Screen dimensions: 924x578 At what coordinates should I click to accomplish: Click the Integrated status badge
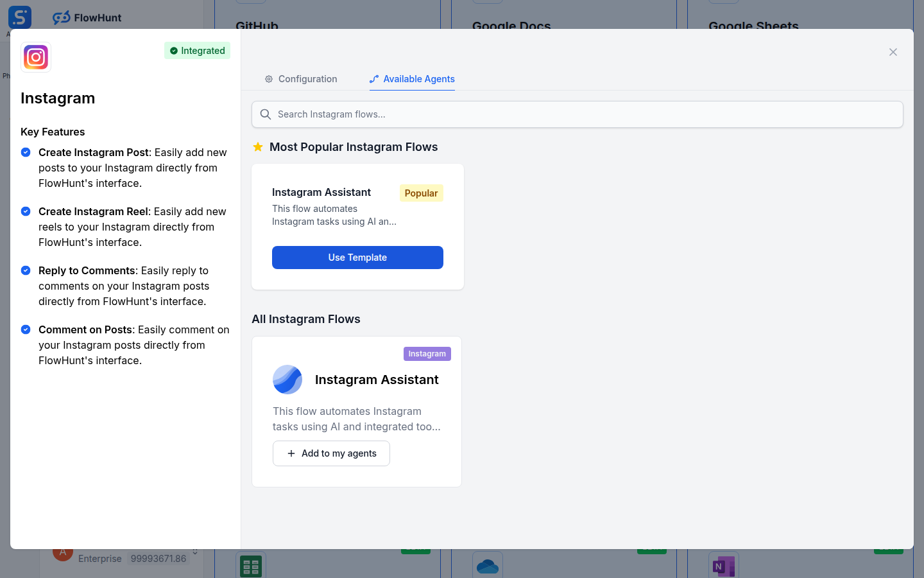point(197,50)
